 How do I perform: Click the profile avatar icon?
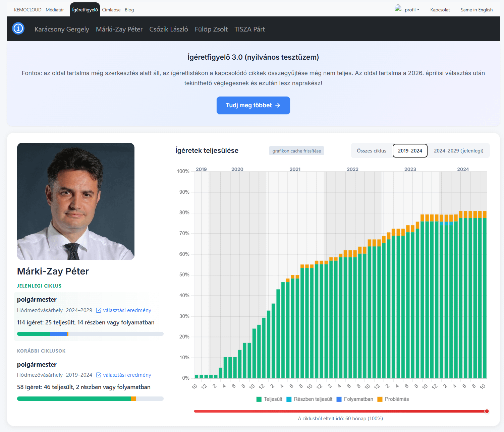pyautogui.click(x=398, y=9)
